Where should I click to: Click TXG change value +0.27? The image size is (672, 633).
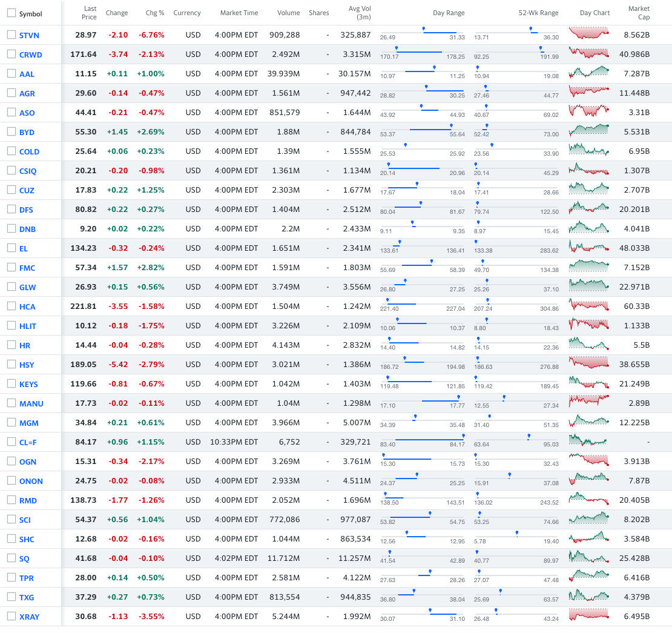click(x=117, y=597)
